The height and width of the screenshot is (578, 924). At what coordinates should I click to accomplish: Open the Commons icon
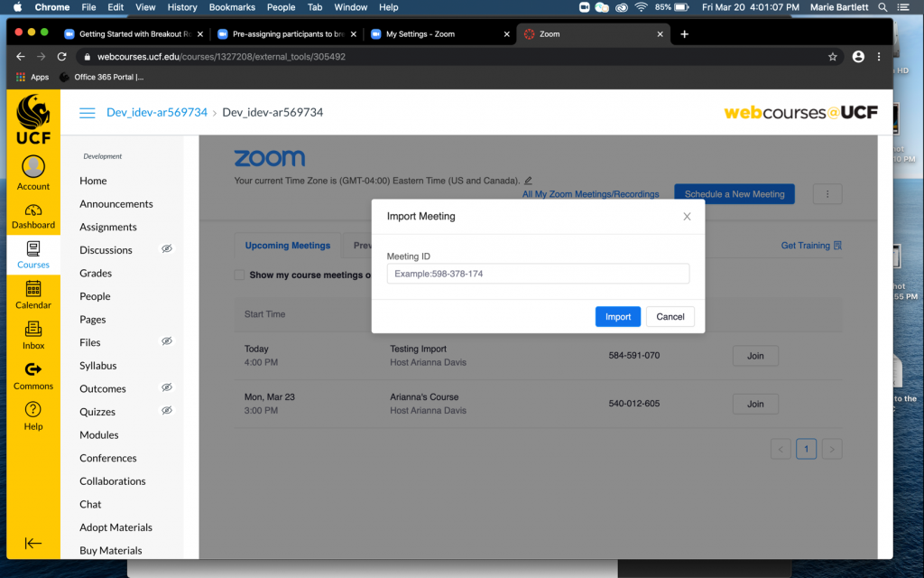click(33, 369)
